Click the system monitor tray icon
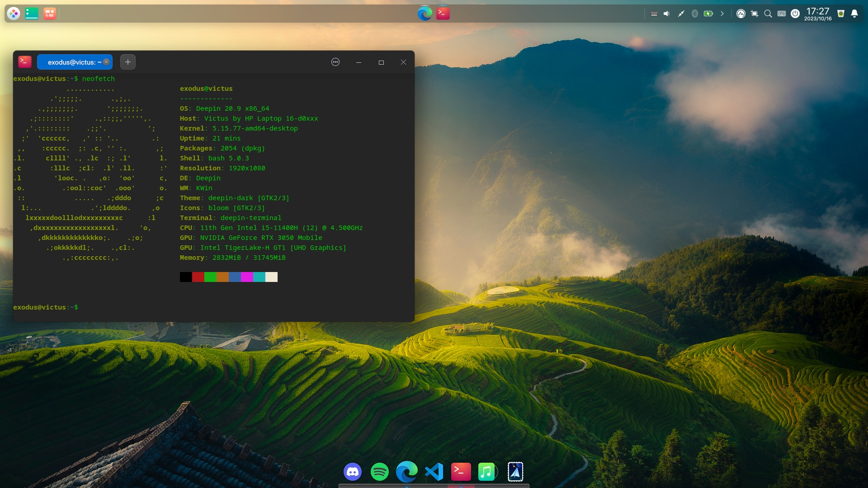The height and width of the screenshot is (488, 868). pos(741,14)
